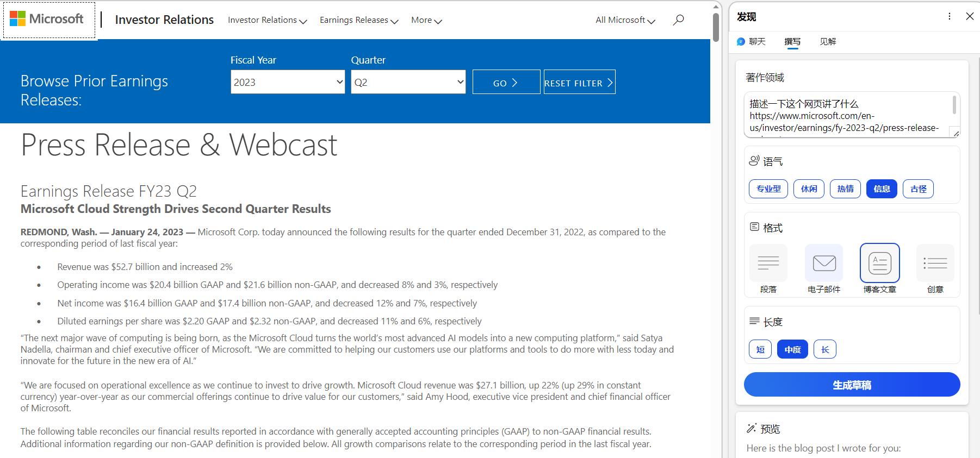
Task: Click the GO button
Action: pyautogui.click(x=506, y=82)
